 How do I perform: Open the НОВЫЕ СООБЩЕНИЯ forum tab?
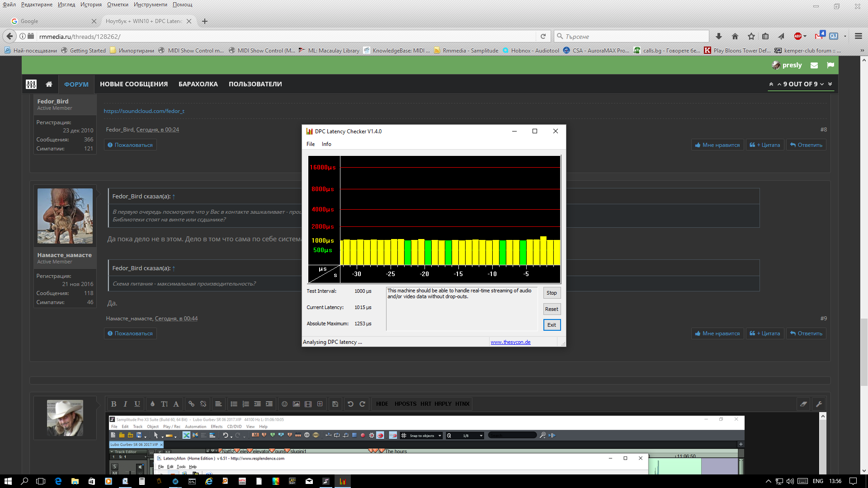(134, 84)
